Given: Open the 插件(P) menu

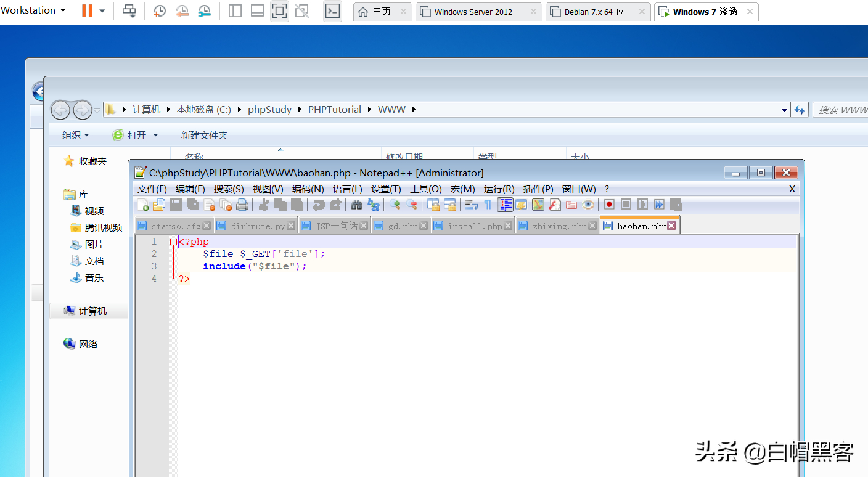Looking at the screenshot, I should (538, 189).
